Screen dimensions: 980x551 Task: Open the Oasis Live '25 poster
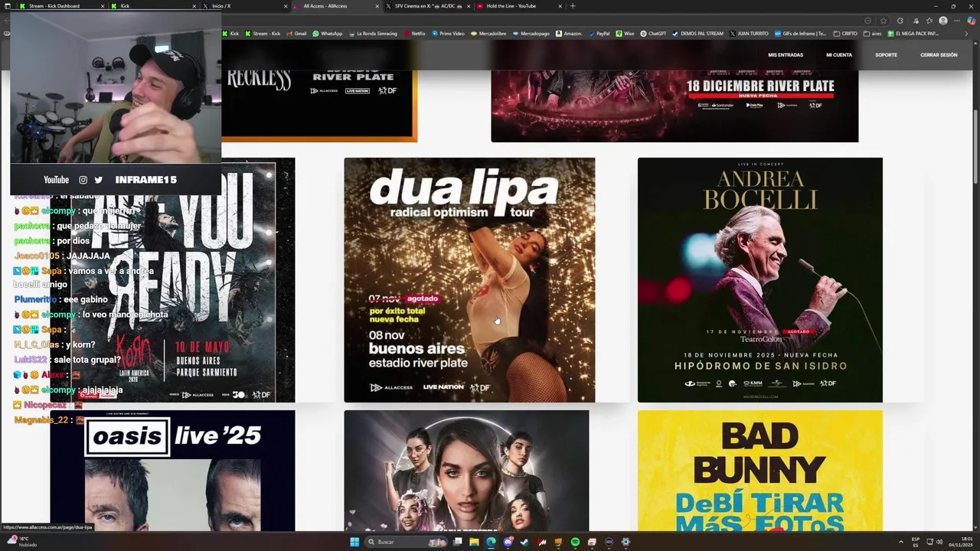pyautogui.click(x=172, y=471)
